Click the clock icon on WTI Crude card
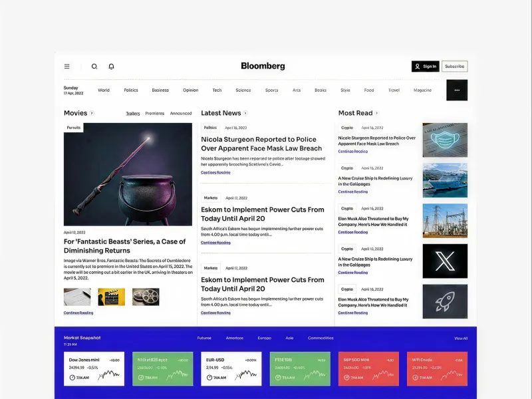The height and width of the screenshot is (399, 532). point(415,378)
